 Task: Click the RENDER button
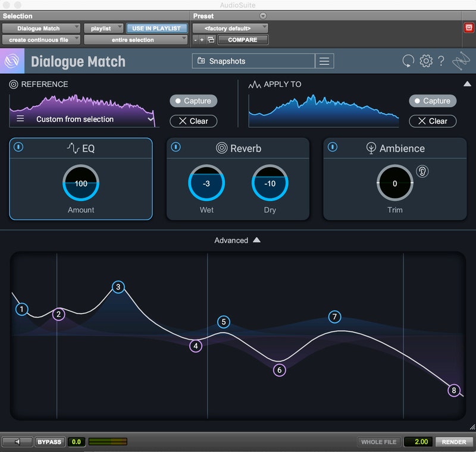454,442
